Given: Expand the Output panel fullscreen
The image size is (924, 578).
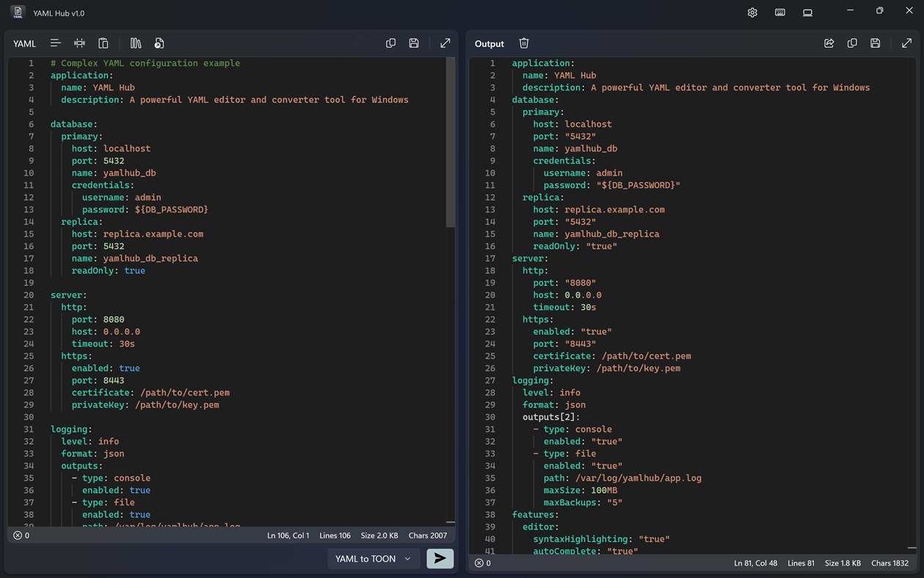Looking at the screenshot, I should tap(906, 43).
